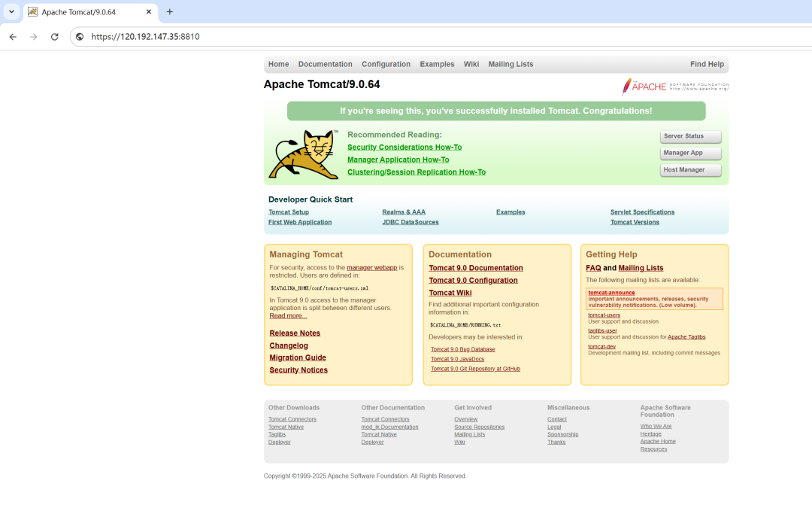Open the Tomcat Setup link
The height and width of the screenshot is (508, 812).
(x=289, y=212)
